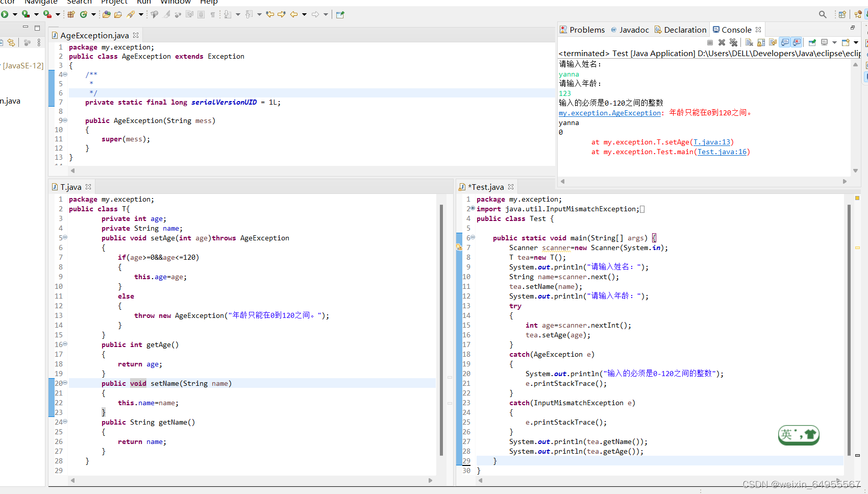Screen dimensions: 868x494
Task: Click the Open Perspective icon
Action: pos(842,14)
